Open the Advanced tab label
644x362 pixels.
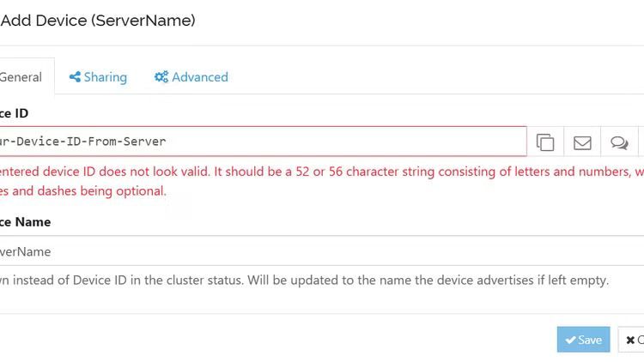coord(200,77)
